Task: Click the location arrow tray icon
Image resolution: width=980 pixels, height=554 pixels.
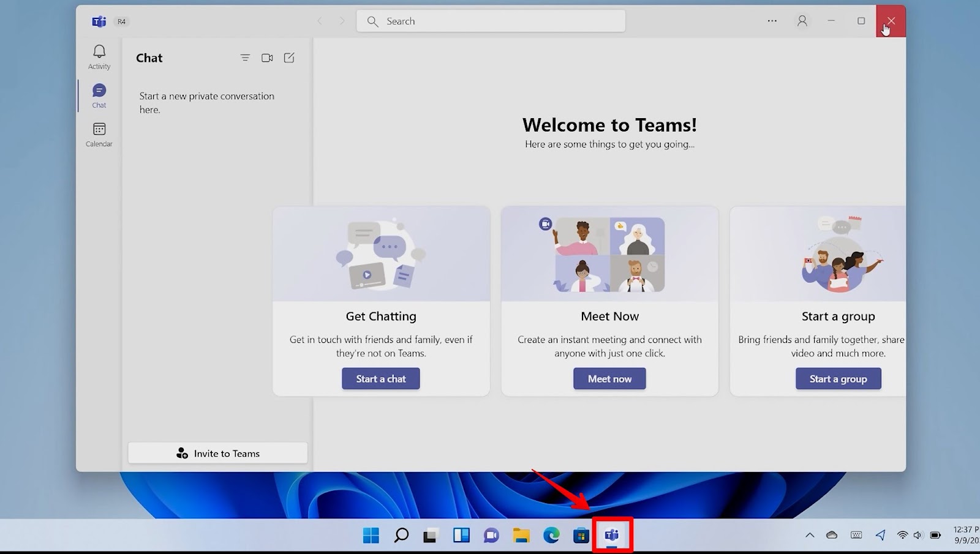Action: coord(880,535)
